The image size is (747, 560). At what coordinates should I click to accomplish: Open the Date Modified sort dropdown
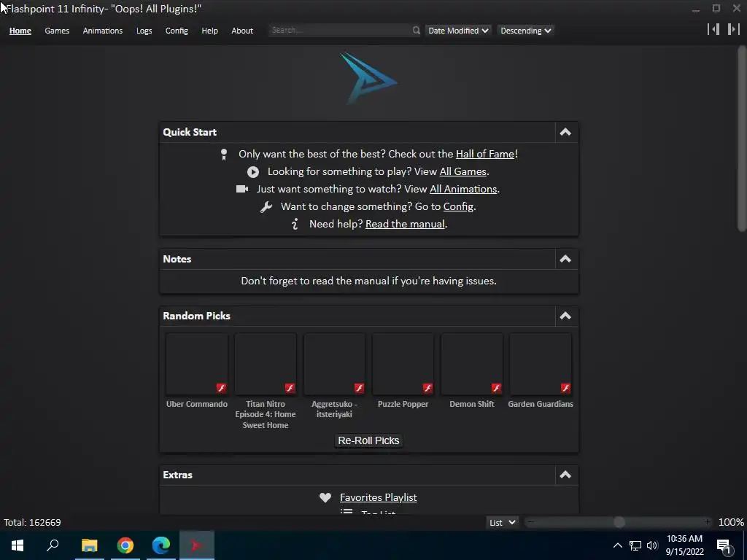tap(458, 31)
